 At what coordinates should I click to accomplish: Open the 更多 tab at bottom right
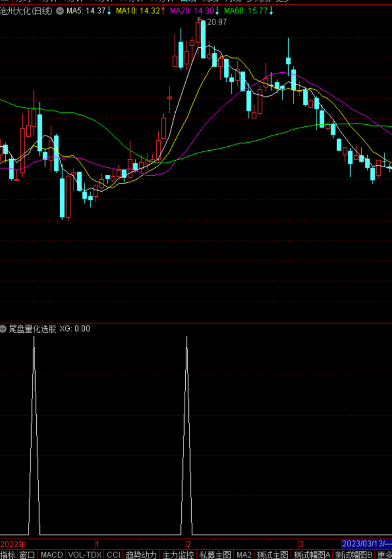(384, 554)
